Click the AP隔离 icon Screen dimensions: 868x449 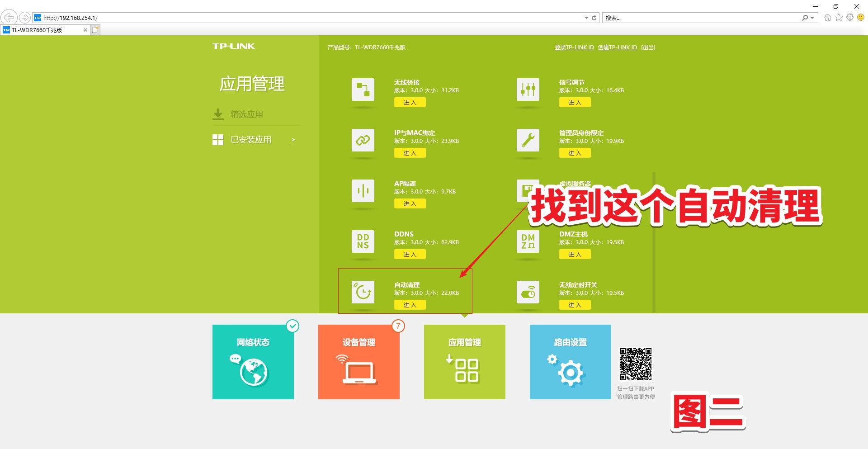[x=363, y=191]
